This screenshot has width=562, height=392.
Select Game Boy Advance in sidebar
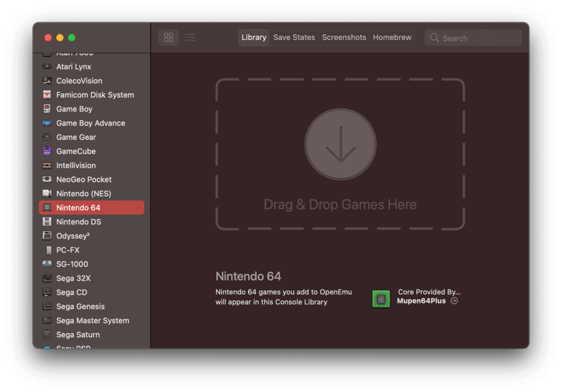91,123
